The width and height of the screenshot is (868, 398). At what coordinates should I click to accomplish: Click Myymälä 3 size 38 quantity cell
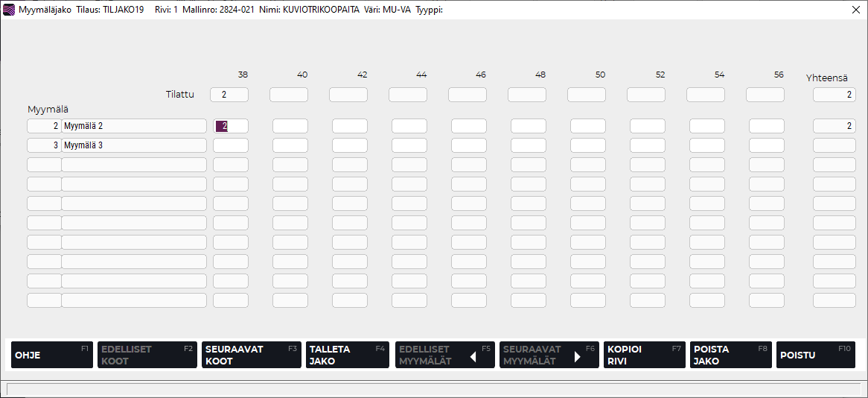tap(231, 145)
